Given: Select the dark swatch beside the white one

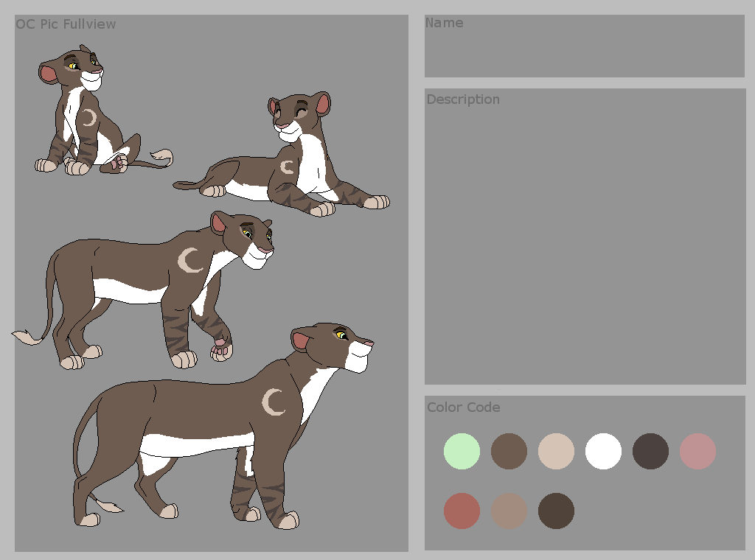Looking at the screenshot, I should 650,451.
